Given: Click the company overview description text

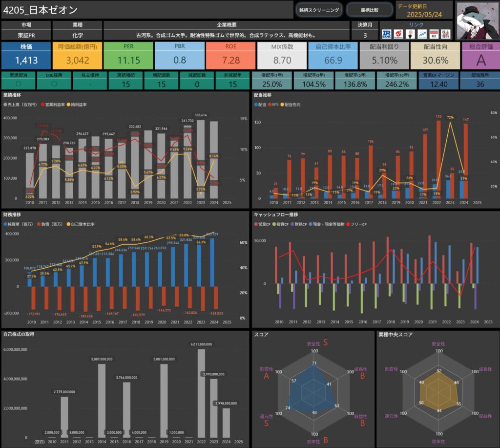Looking at the screenshot, I should (227, 35).
